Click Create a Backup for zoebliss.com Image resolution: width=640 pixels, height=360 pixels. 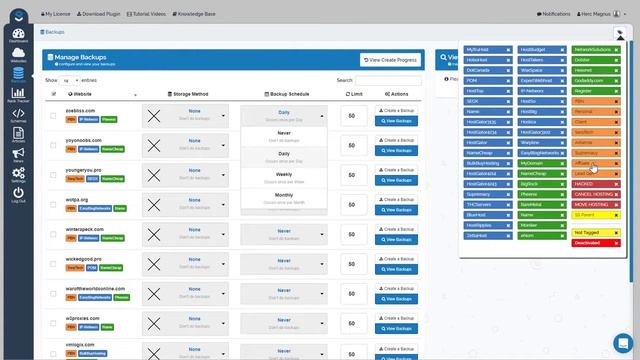pyautogui.click(x=396, y=111)
